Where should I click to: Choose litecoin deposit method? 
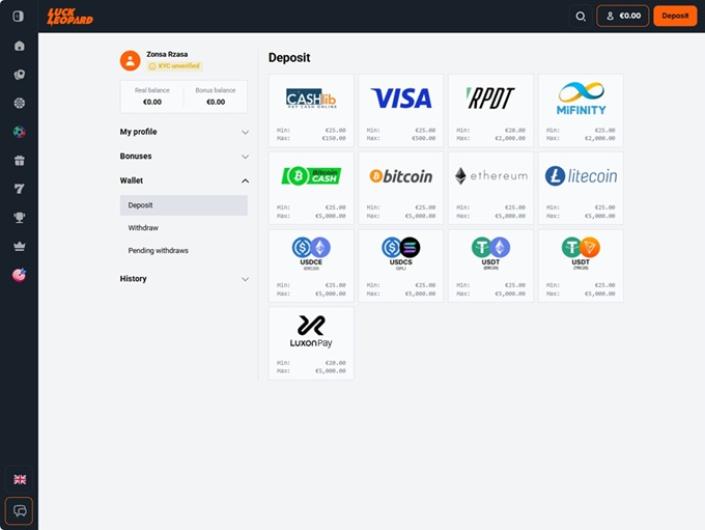click(581, 188)
